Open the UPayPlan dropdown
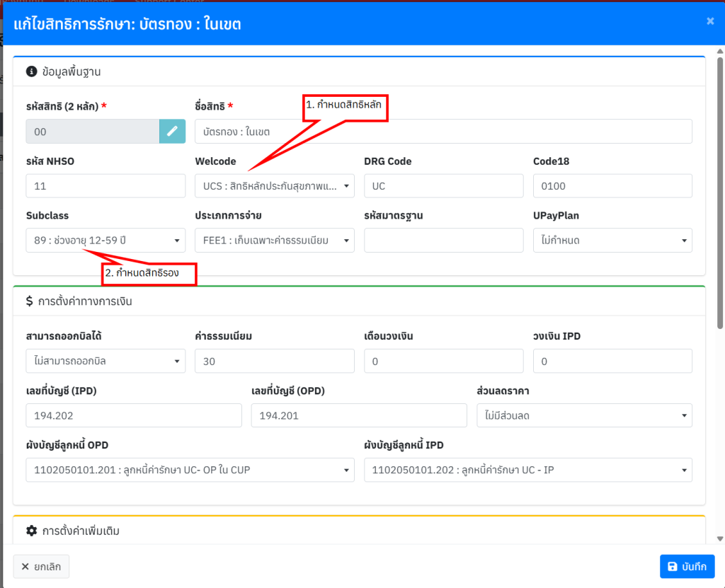Screen dimensions: 725x588 [612, 241]
